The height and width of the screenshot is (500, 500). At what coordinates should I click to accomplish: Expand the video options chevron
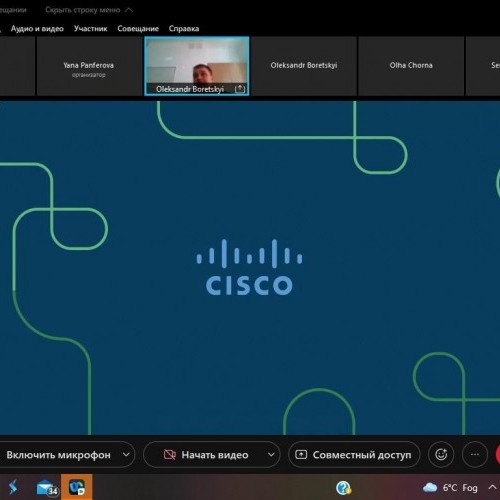click(x=271, y=454)
